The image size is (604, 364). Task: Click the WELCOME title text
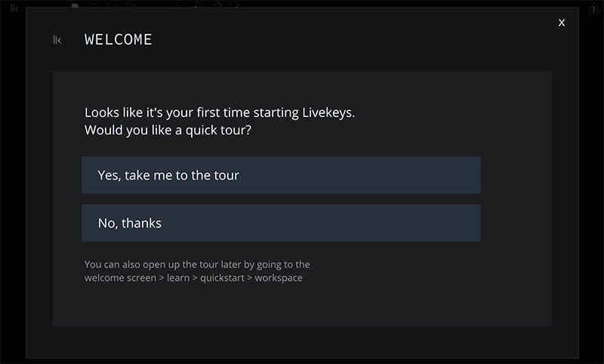click(119, 40)
